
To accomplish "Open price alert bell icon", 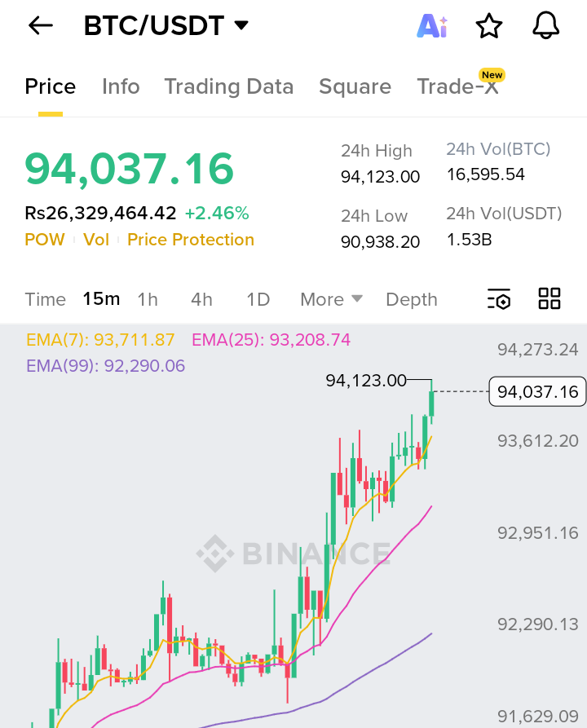I will coord(545,25).
